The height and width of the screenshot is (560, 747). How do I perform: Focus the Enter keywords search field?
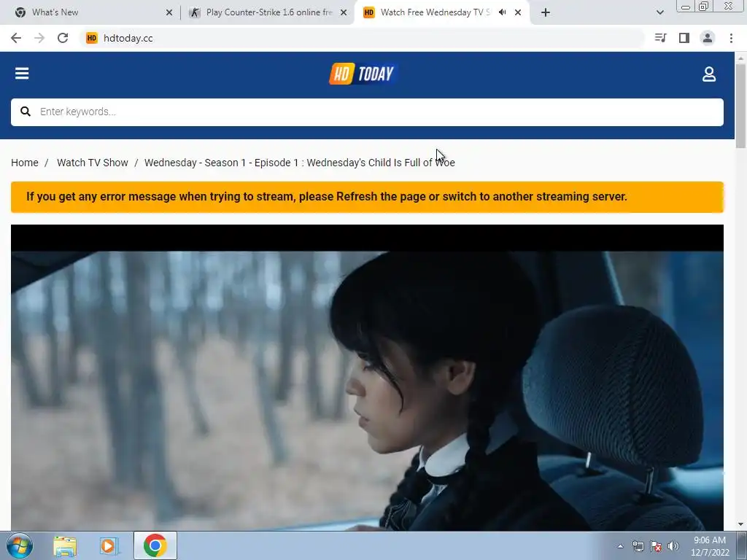367,112
